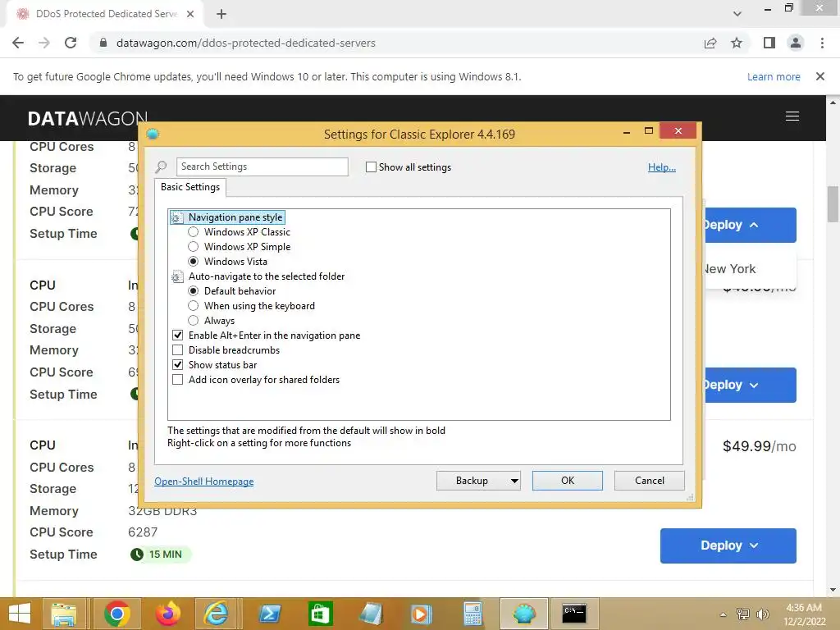Screen dimensions: 840x630
Task: Click the Search Settings field
Action: coord(262,167)
